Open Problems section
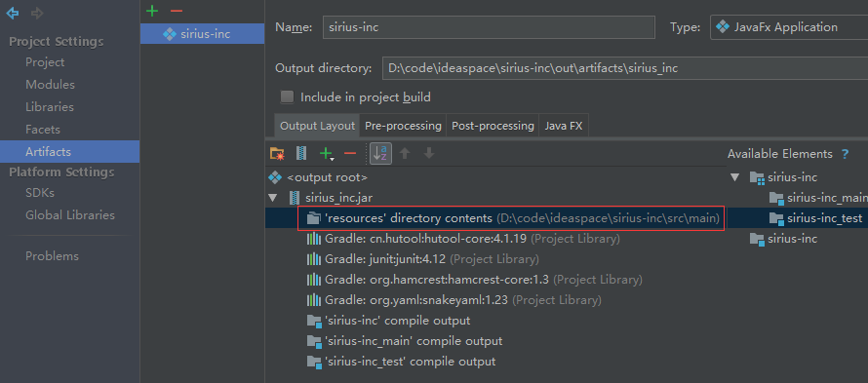This screenshot has height=383, width=868. point(52,256)
